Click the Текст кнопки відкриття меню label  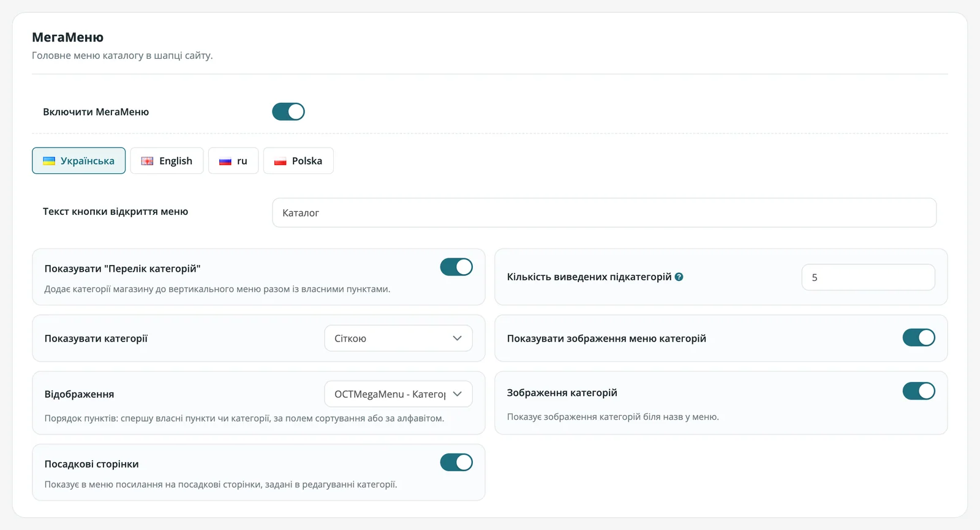[x=115, y=212]
